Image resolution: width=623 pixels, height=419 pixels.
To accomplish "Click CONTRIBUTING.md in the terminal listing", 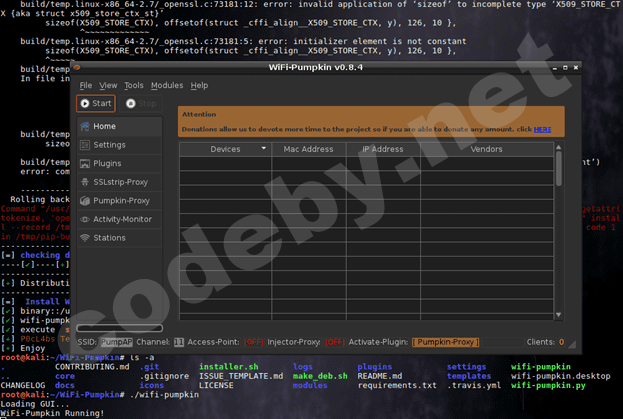I will coord(92,367).
